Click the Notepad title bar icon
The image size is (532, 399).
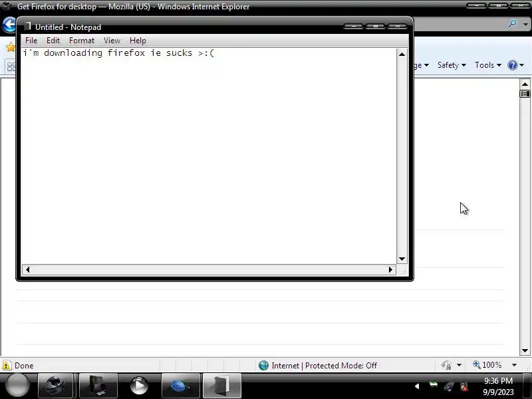[x=27, y=27]
